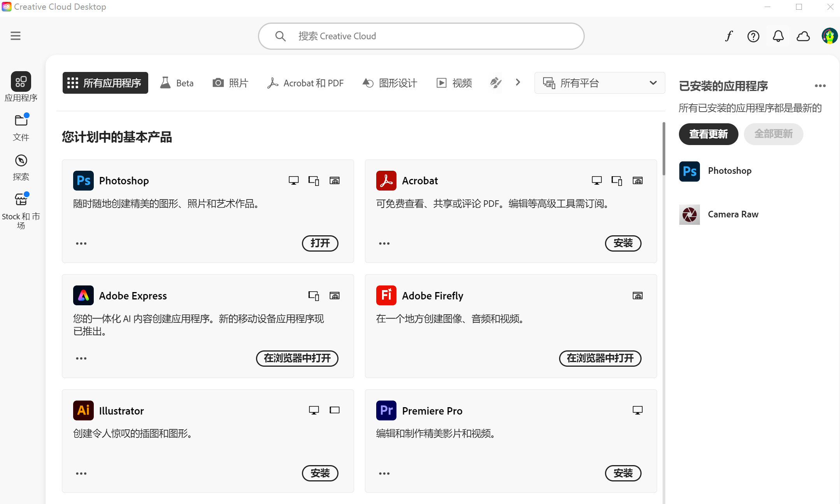Image resolution: width=840 pixels, height=504 pixels.
Task: Click the Camera Raw name in installed list
Action: 733,215
